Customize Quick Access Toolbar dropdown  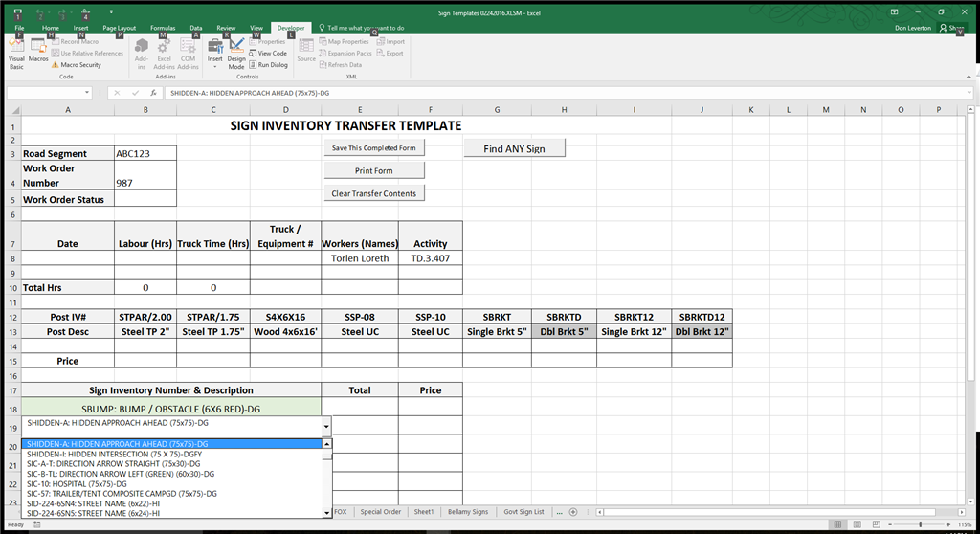point(111,11)
